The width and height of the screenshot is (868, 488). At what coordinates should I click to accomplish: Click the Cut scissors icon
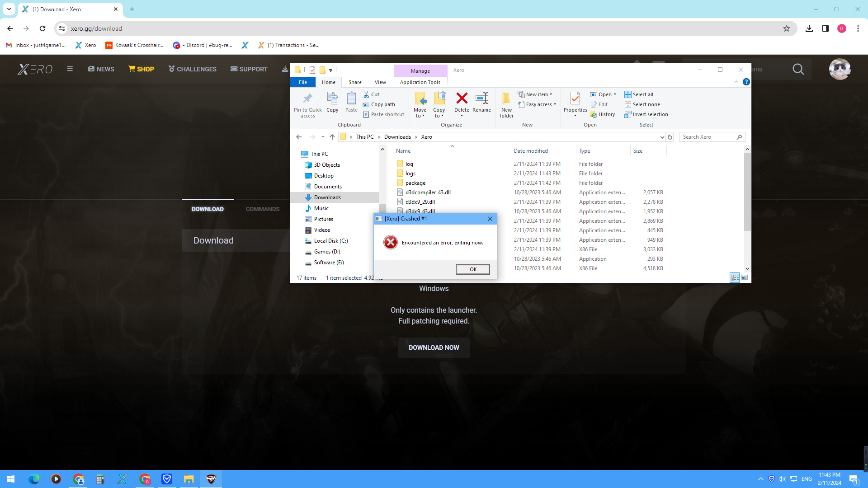pos(366,94)
